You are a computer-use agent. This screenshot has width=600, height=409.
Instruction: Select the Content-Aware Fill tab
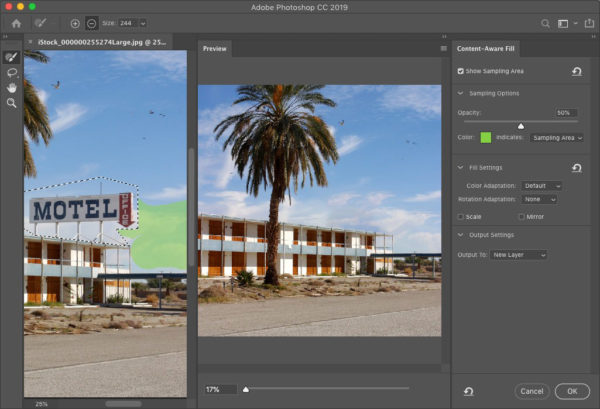[x=484, y=48]
